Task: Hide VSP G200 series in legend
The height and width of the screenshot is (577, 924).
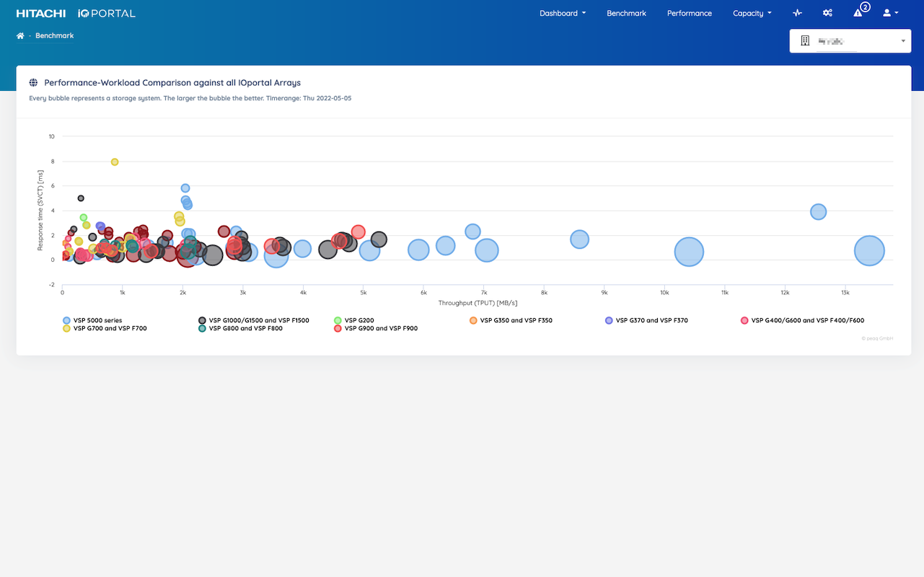Action: click(x=358, y=320)
